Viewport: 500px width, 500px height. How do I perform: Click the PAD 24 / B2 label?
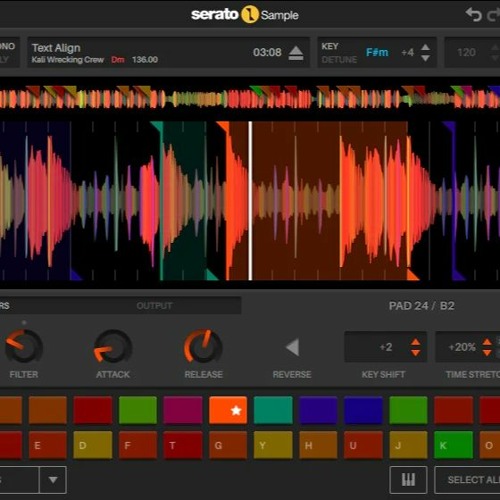click(x=421, y=306)
